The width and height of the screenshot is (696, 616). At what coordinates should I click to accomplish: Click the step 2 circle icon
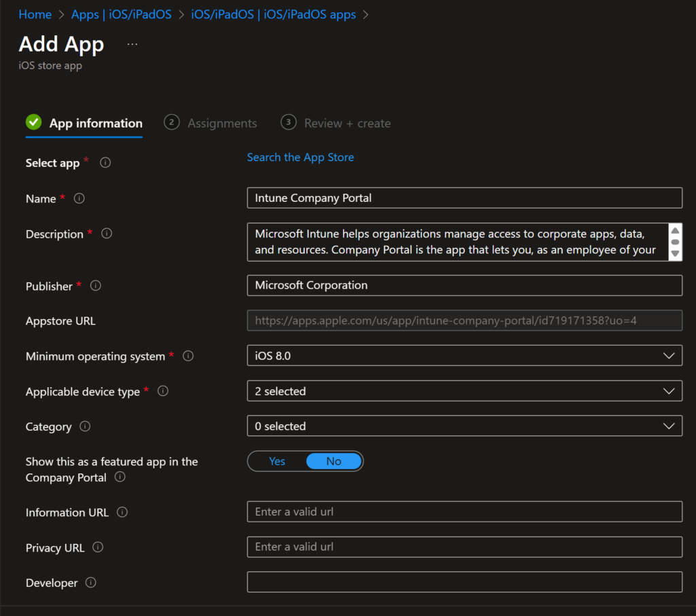click(x=172, y=122)
